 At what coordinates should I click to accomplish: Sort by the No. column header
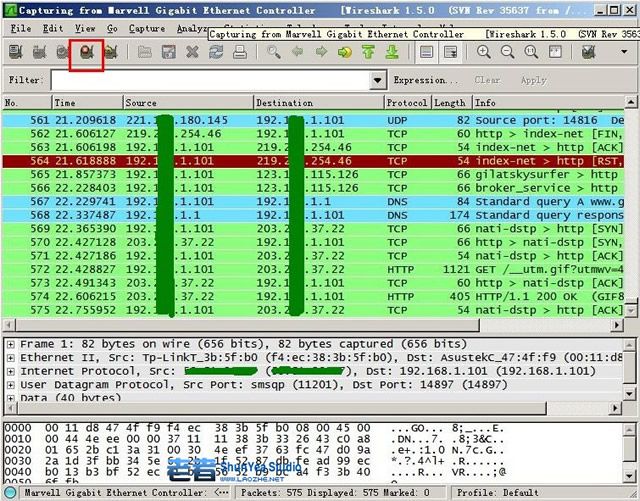27,102
